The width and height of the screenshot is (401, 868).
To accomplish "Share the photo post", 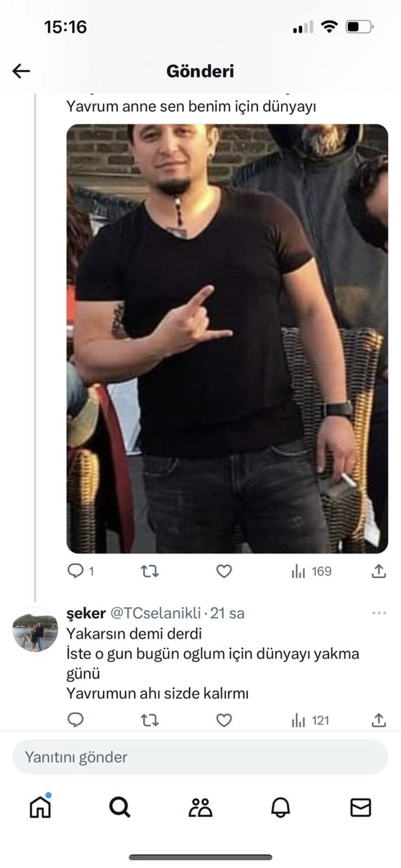I will (x=379, y=572).
